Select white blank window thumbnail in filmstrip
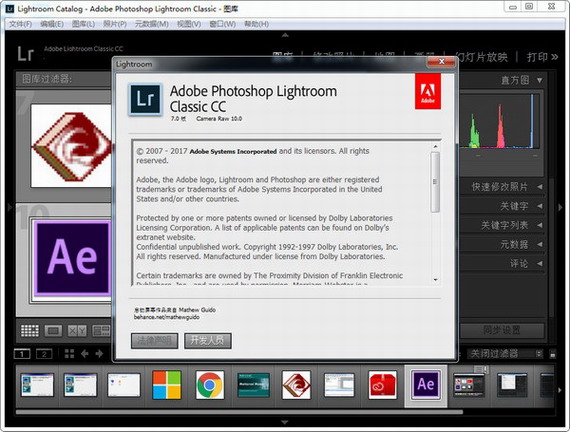The image size is (570, 432). pos(124,385)
